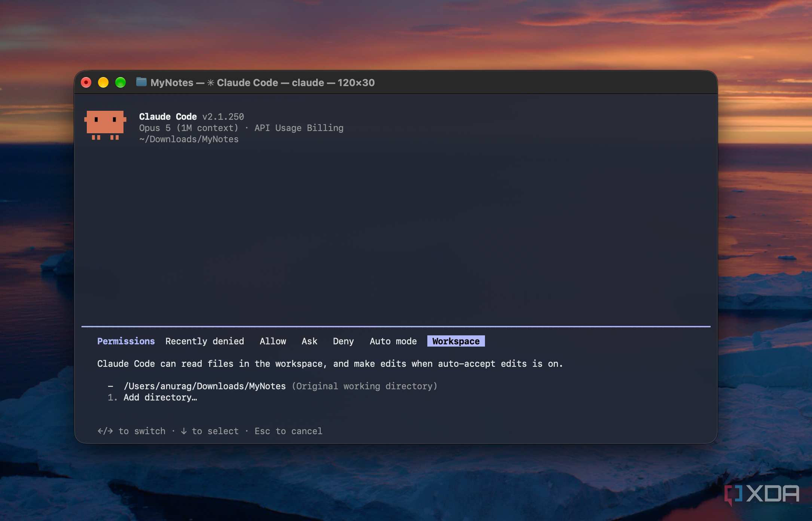Click the 'Esc to cancel' hint
Image resolution: width=812 pixels, height=521 pixels.
289,431
